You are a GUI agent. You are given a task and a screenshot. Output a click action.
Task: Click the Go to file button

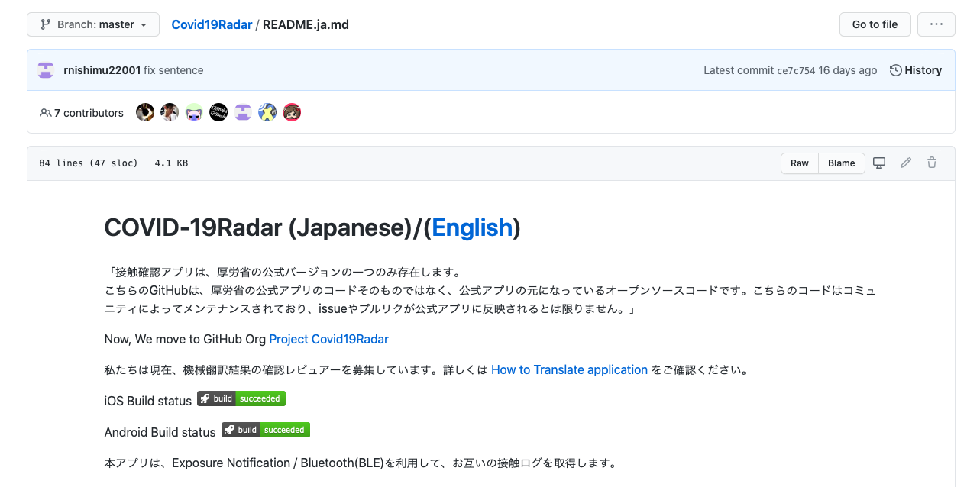[875, 24]
